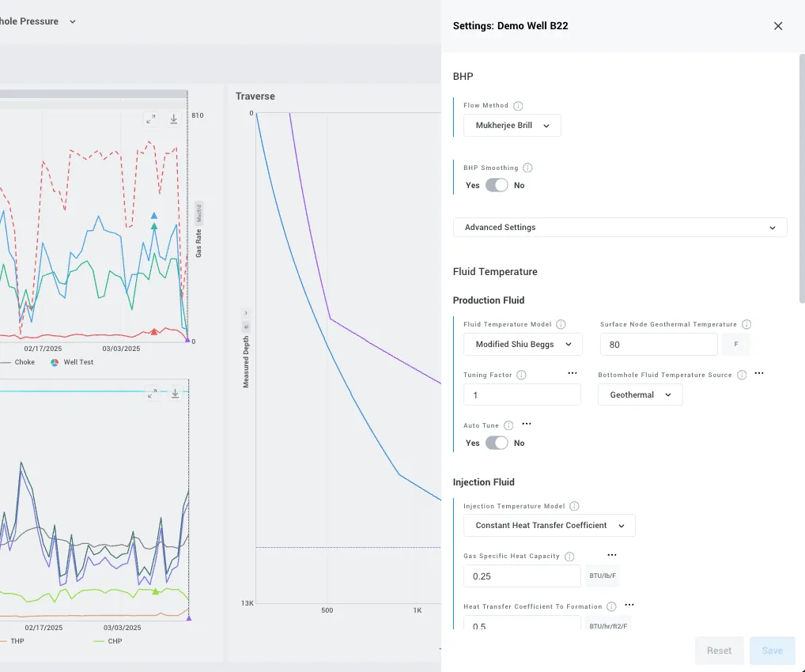Click the Save button
805x672 pixels.
pyautogui.click(x=772, y=651)
